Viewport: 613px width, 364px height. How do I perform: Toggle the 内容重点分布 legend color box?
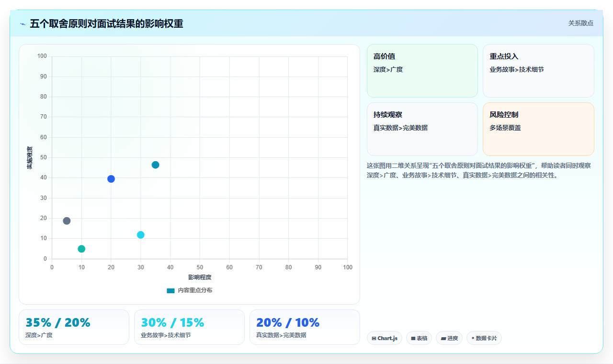click(x=170, y=290)
